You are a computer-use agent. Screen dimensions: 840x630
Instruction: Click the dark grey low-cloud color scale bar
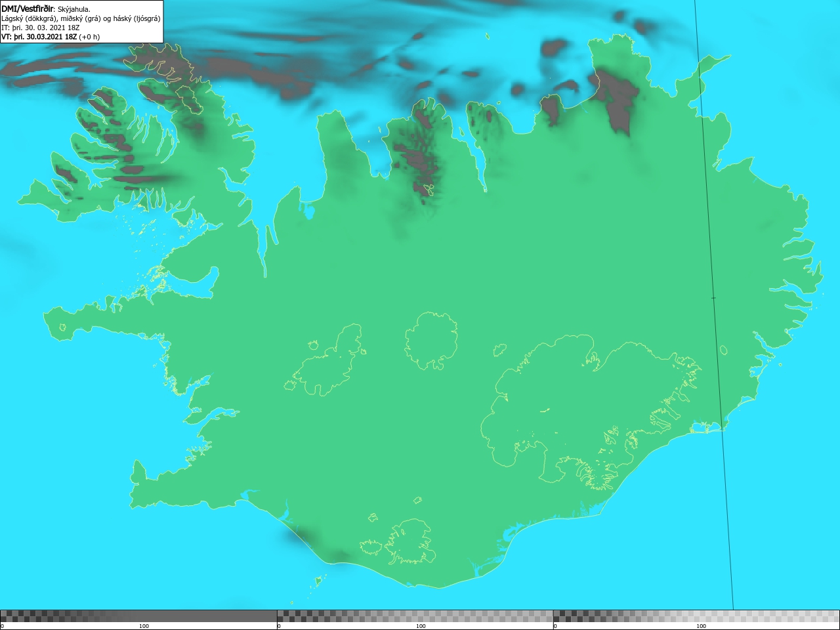pyautogui.click(x=138, y=616)
